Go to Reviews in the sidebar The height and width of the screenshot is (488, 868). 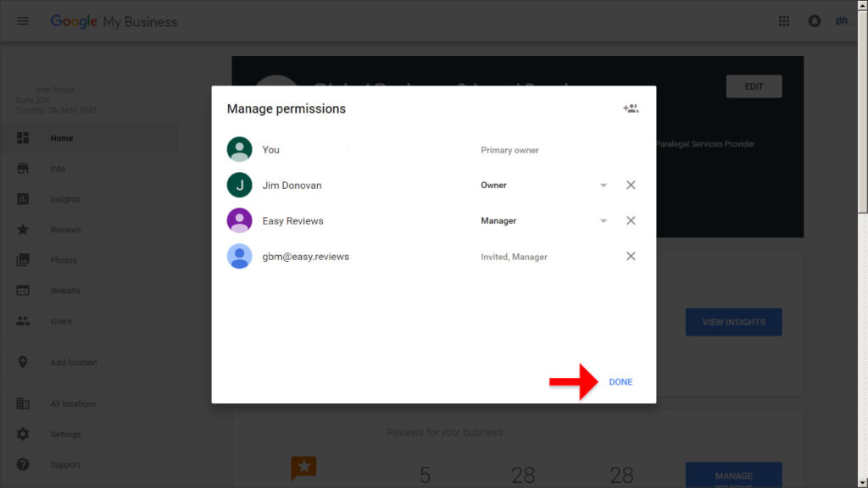(65, 230)
